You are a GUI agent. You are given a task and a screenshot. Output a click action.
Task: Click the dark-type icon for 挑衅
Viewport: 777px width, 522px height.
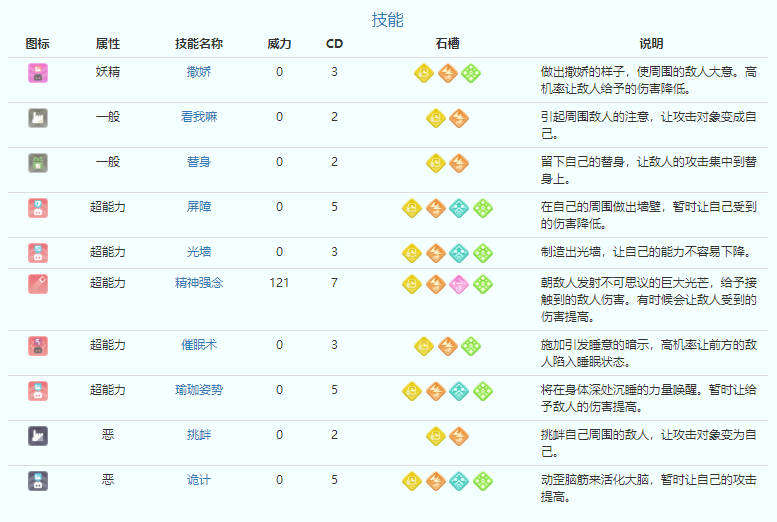pyautogui.click(x=38, y=435)
